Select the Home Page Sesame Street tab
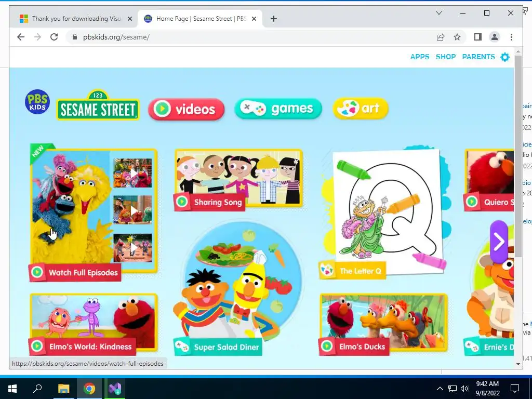Viewport: 532px width, 399px height. 199,19
